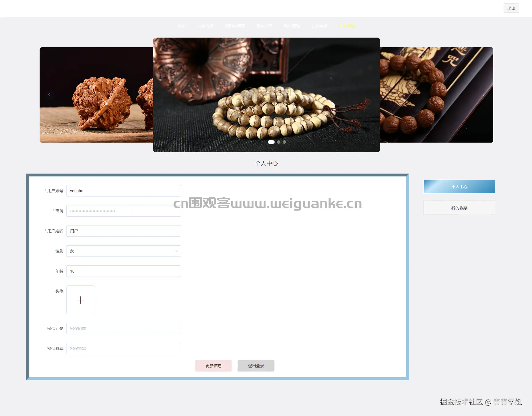Click the 退出登录 button
Screen dimensions: 532x416
coord(256,366)
